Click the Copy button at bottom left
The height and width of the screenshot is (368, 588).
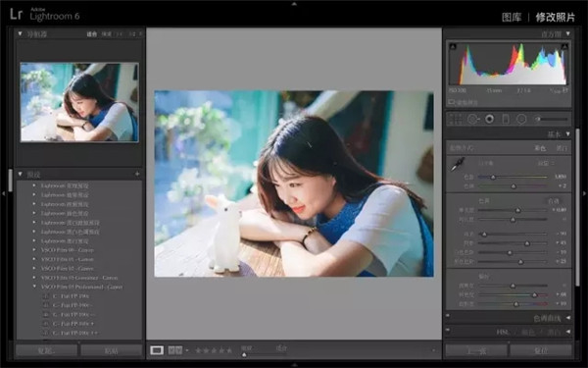46,350
